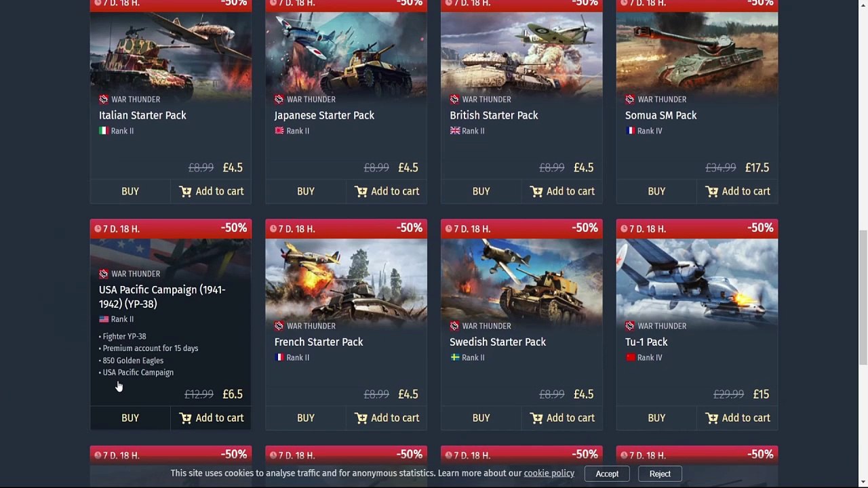This screenshot has height=488, width=868.
Task: Accept the cookie notice
Action: click(x=607, y=474)
